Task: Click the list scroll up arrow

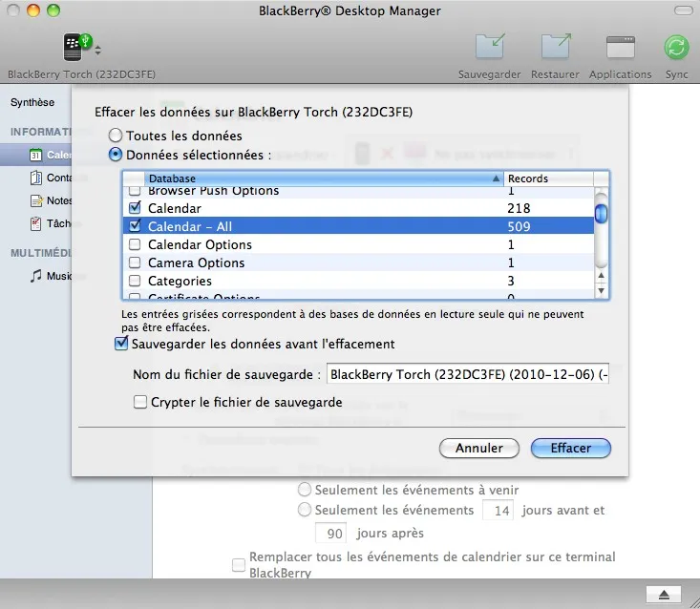Action: click(x=602, y=276)
